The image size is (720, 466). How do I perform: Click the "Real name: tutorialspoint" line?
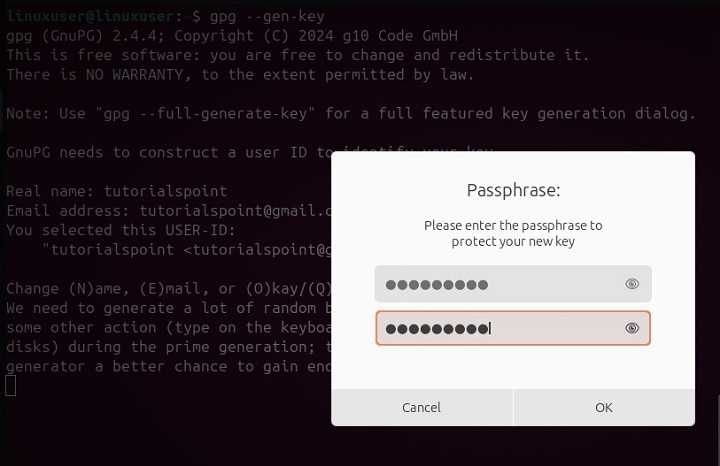click(x=116, y=191)
